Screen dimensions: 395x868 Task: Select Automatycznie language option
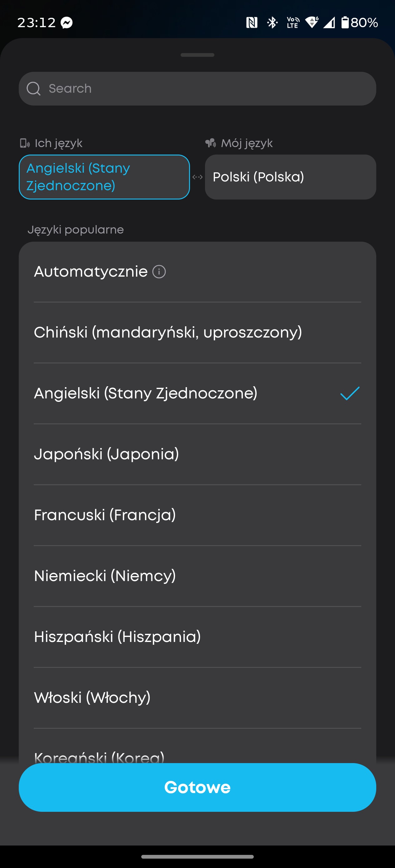(x=91, y=272)
